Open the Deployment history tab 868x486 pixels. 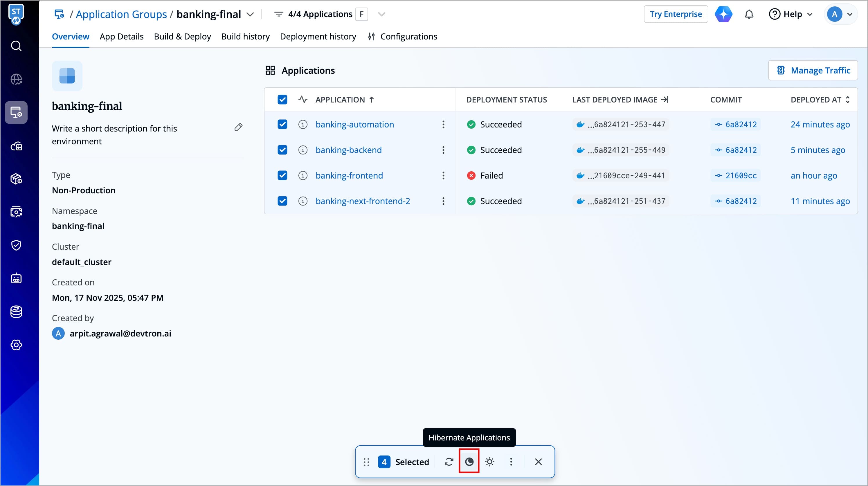(318, 36)
